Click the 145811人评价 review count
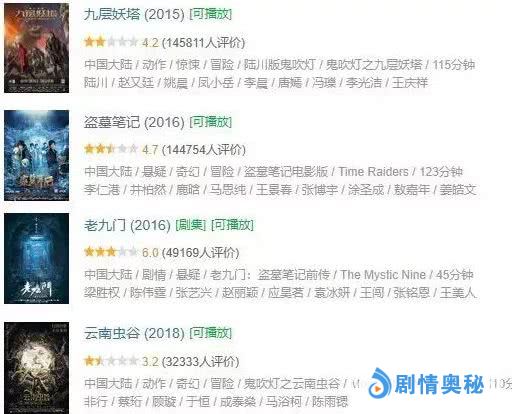Screen dimensions: 512x414 [203, 43]
